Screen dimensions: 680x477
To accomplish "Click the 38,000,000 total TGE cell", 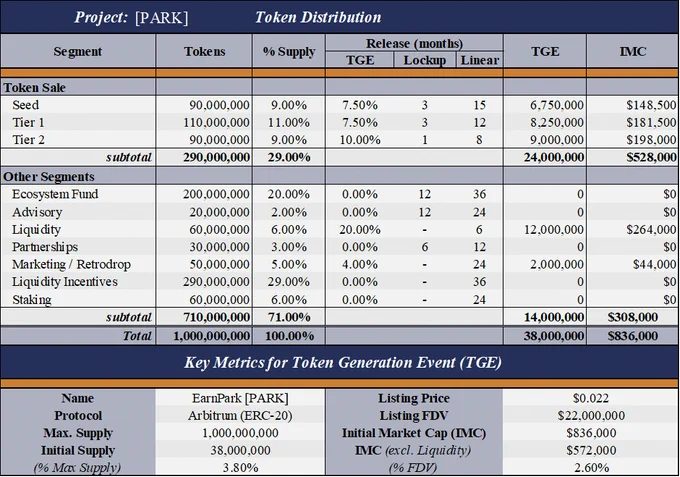I will point(554,336).
